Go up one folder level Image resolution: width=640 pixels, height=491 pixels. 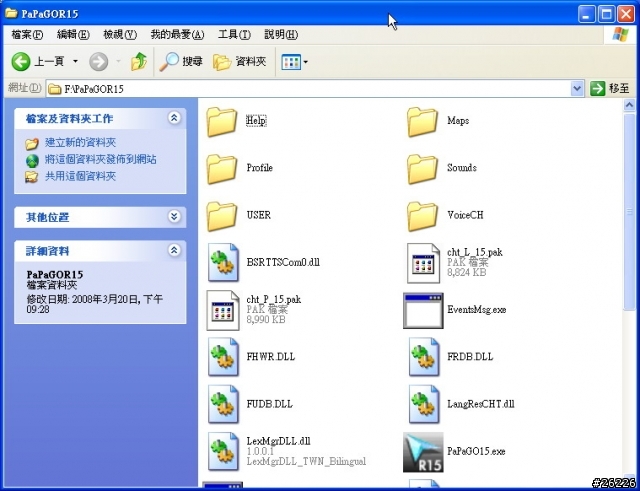pos(139,62)
